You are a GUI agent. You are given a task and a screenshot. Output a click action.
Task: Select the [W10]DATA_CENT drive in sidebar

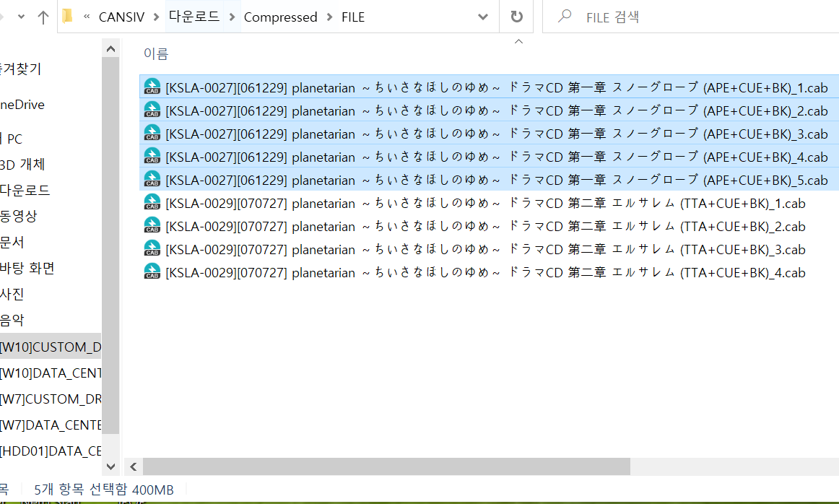coord(51,373)
